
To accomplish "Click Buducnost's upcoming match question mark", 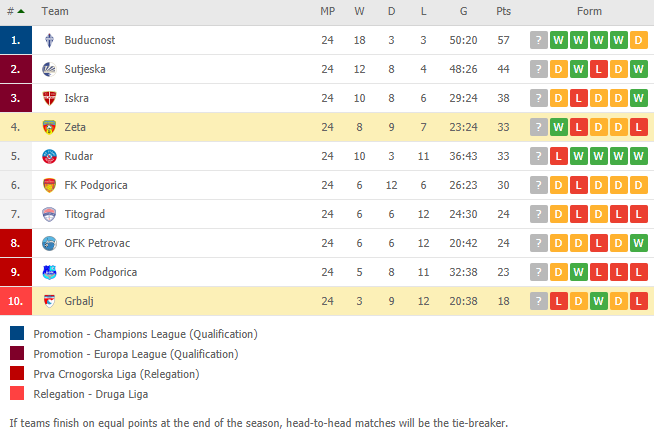I will coord(538,40).
